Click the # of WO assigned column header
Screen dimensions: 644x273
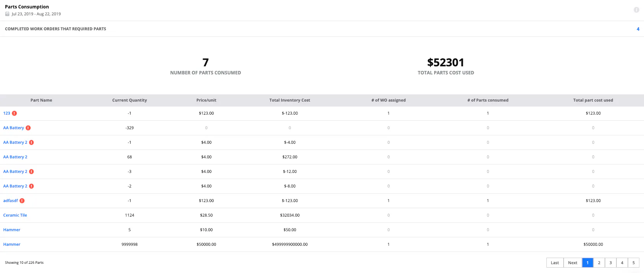point(389,100)
